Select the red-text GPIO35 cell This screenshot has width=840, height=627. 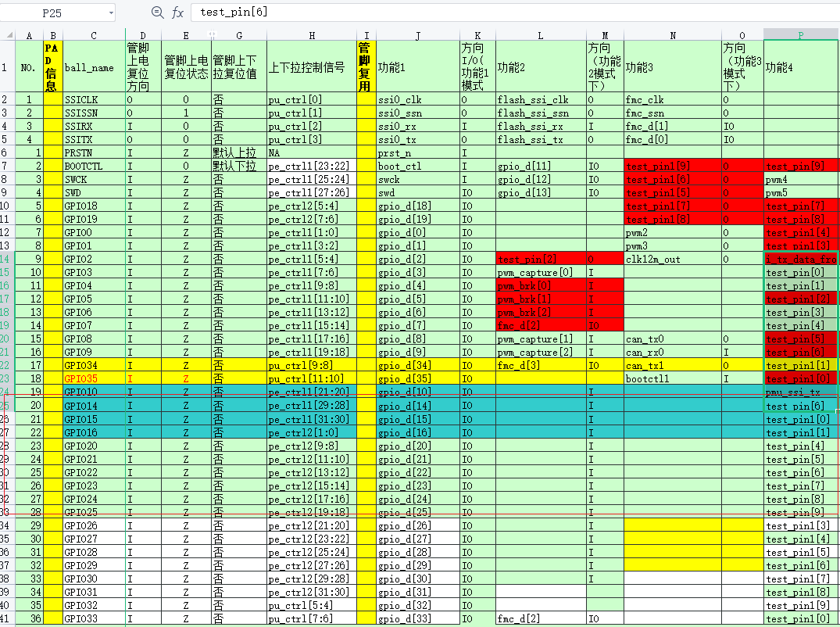[94, 378]
